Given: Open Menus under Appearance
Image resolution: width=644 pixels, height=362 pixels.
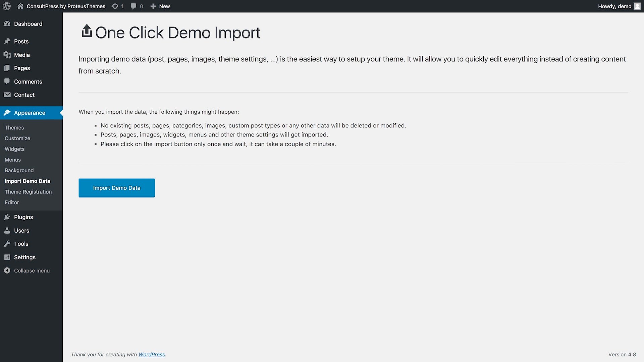Looking at the screenshot, I should pos(13,160).
